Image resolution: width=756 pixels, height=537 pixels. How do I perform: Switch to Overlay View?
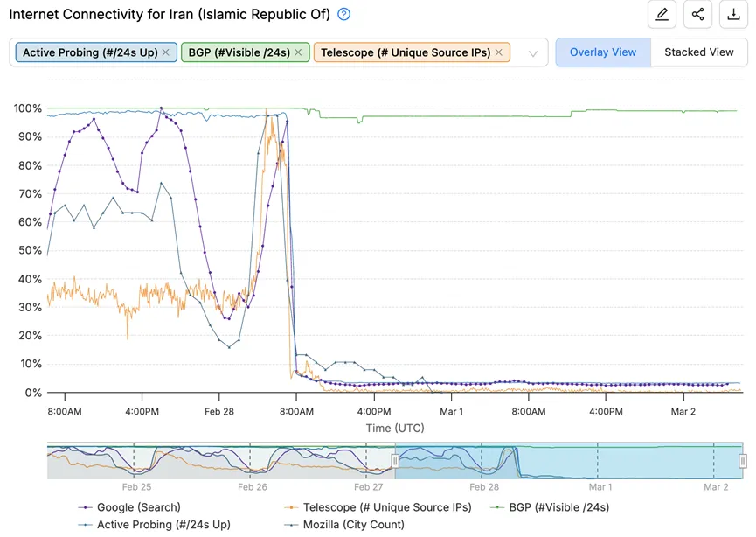pyautogui.click(x=603, y=52)
